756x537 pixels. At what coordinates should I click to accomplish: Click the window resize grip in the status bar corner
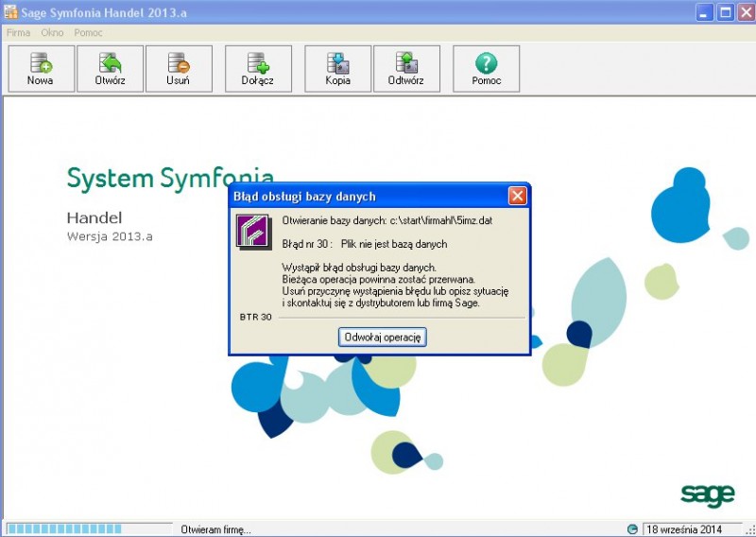(x=750, y=530)
